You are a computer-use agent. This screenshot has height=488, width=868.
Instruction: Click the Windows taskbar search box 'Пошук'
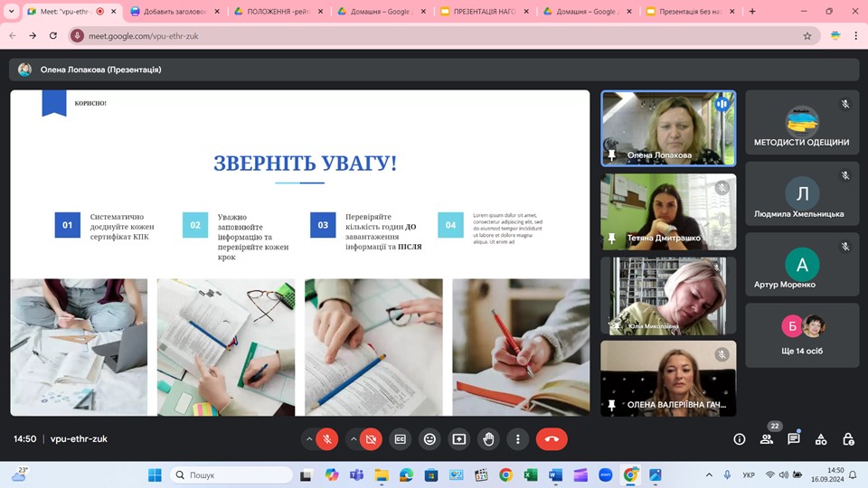(231, 474)
